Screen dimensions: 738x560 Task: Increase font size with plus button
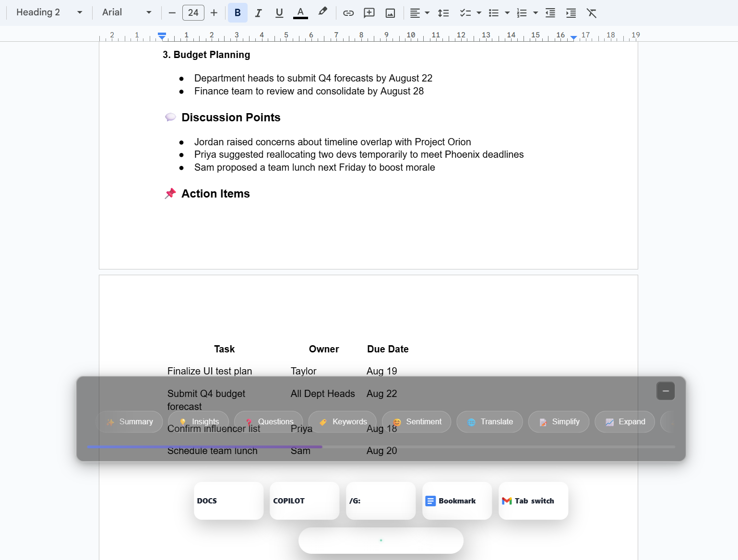[x=214, y=13]
